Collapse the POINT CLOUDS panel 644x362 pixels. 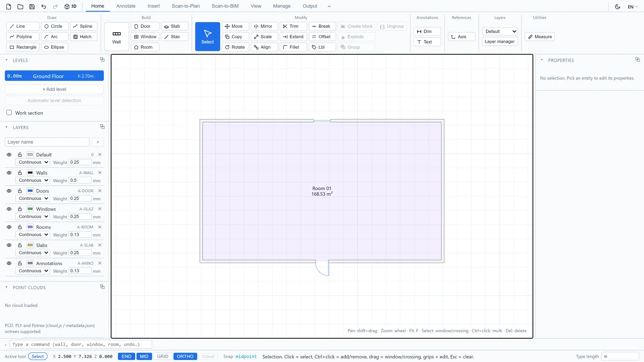[x=6, y=287]
